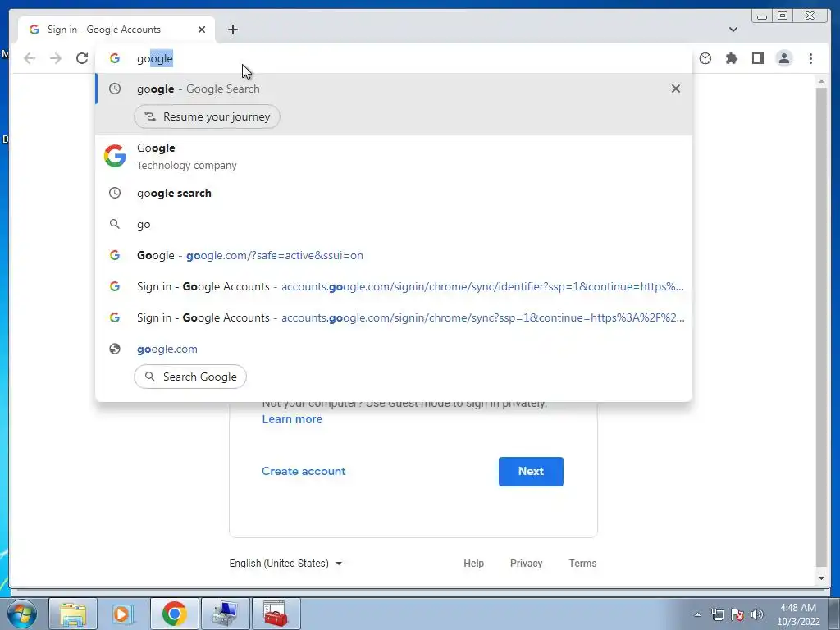Click the network tray icon
The image size is (840, 630).
[x=717, y=614]
